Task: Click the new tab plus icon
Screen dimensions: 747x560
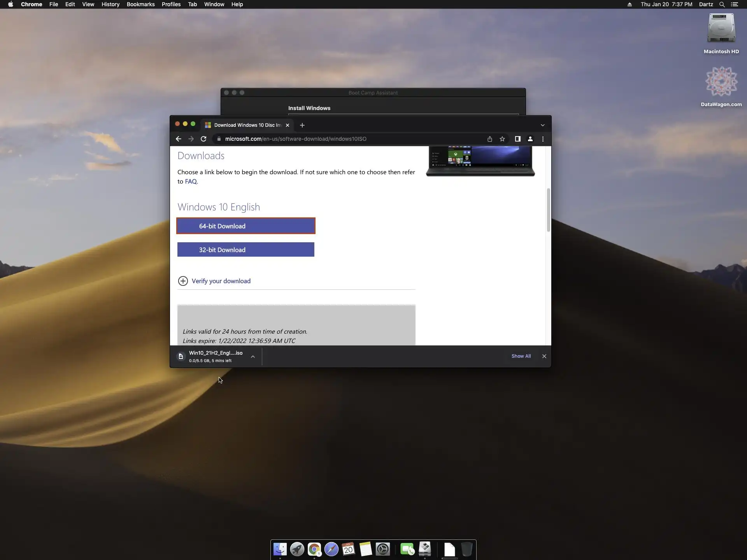Action: [302, 125]
